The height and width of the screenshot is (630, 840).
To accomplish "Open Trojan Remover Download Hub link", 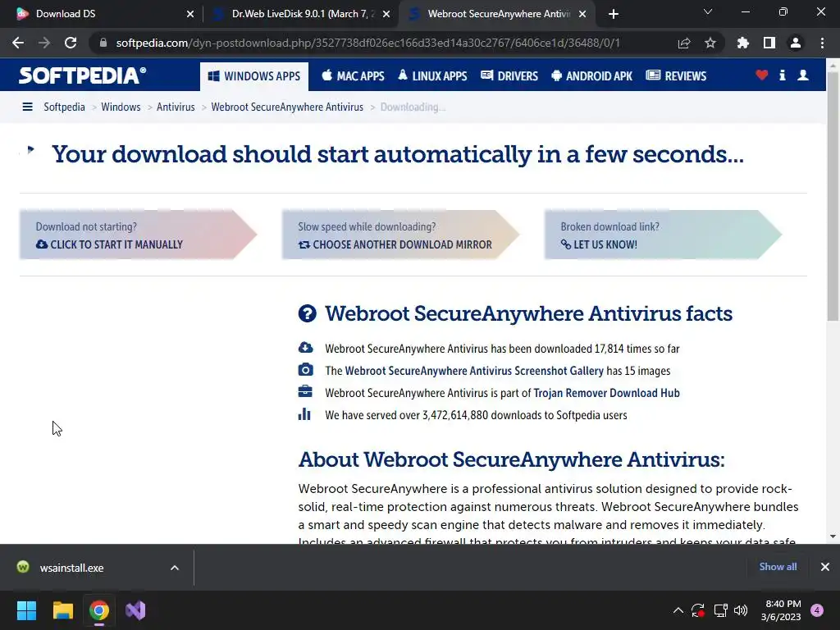I will [x=606, y=393].
